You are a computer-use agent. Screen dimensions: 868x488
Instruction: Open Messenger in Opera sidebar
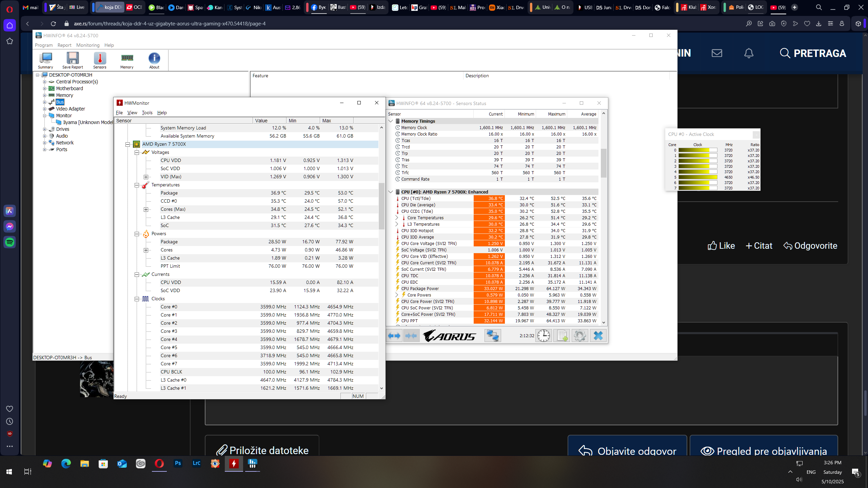tap(9, 226)
